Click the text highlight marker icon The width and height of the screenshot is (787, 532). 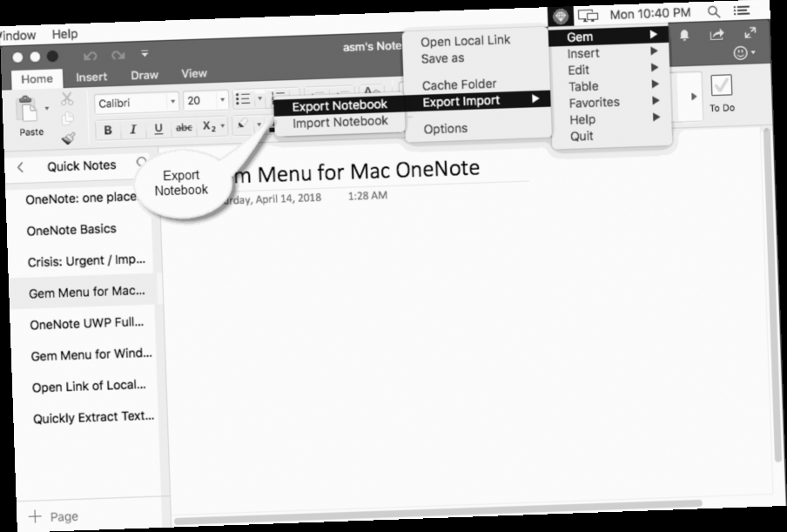pos(243,124)
